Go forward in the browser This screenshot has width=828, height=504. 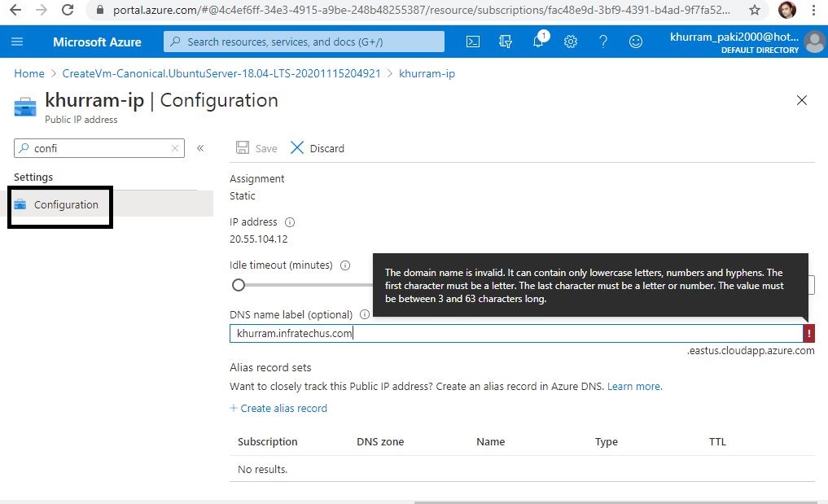(42, 10)
